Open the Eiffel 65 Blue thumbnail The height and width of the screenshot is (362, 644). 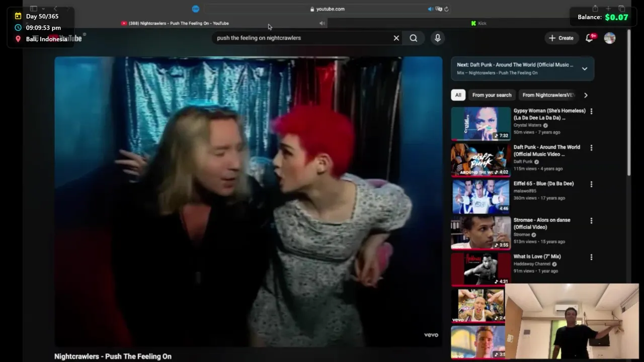[480, 196]
